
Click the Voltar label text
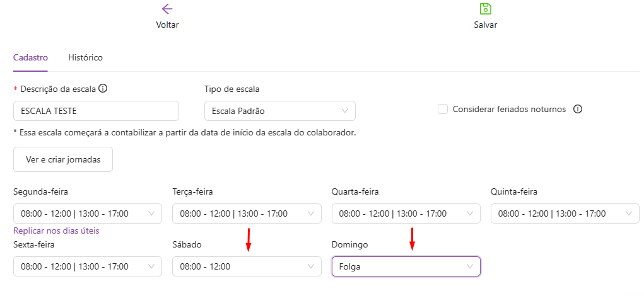coord(167,25)
